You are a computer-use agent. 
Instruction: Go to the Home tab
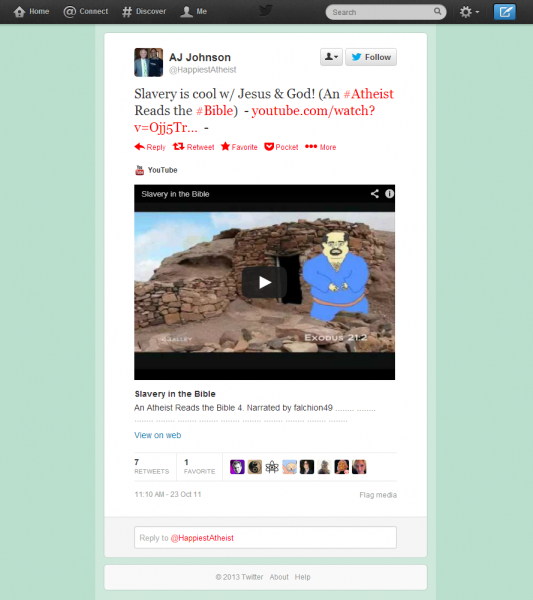pyautogui.click(x=31, y=11)
